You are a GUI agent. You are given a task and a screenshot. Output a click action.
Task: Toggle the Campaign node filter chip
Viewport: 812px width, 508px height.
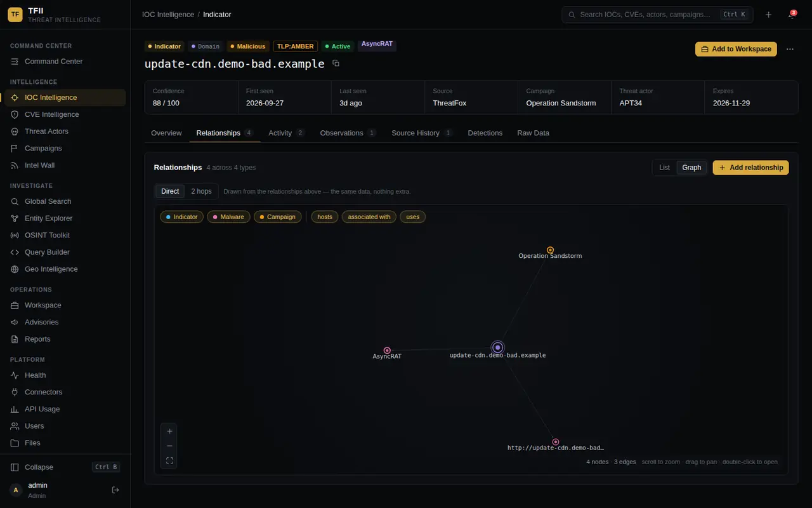[278, 217]
